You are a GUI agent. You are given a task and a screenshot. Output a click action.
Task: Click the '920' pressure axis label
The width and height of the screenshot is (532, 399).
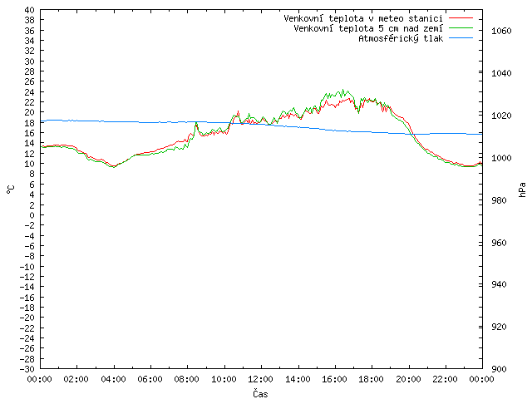click(499, 327)
